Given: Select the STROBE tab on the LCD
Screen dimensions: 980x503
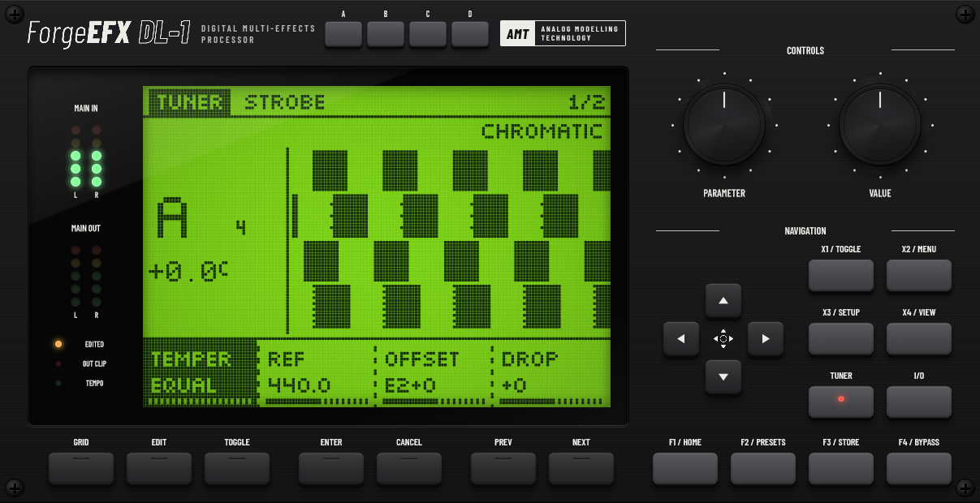Looking at the screenshot, I should 285,102.
